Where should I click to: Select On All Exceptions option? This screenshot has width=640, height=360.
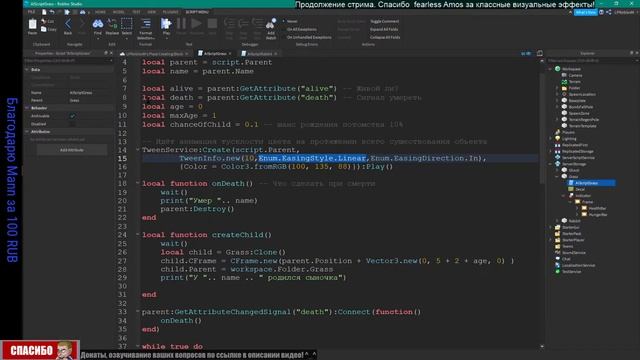pyautogui.click(x=301, y=29)
